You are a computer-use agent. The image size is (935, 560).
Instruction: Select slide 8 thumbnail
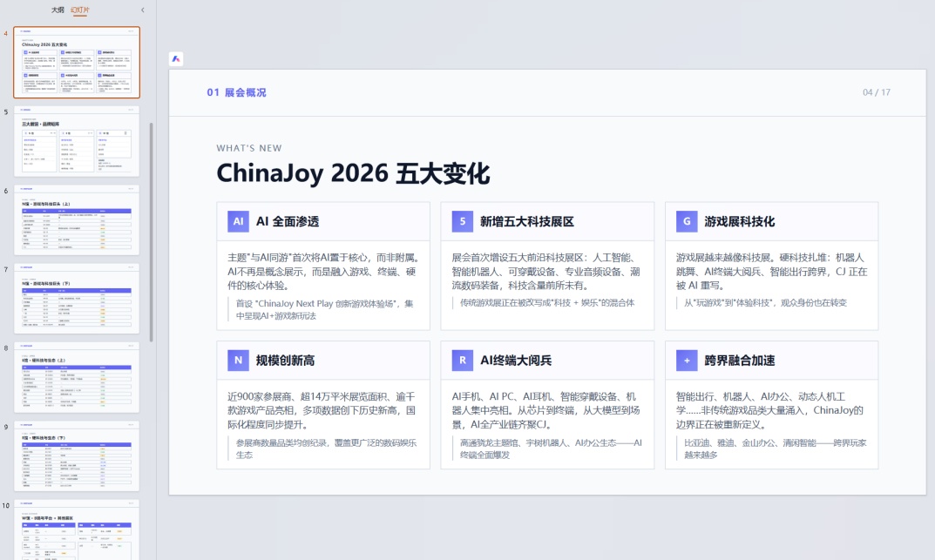77,377
